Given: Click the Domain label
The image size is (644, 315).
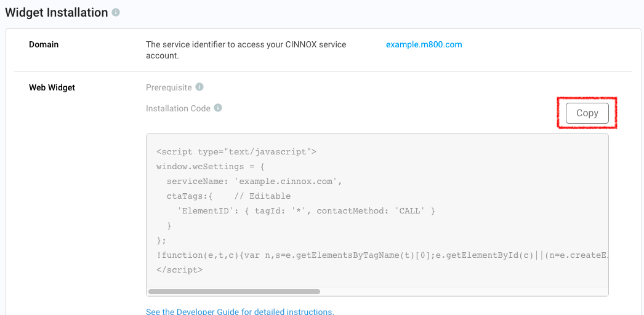Looking at the screenshot, I should coord(44,44).
